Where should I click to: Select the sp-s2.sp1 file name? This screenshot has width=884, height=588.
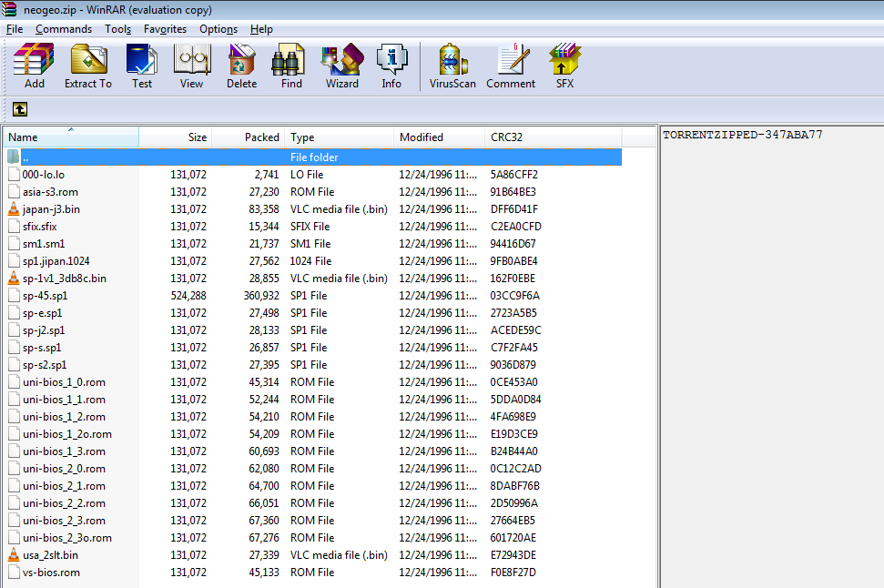click(45, 365)
